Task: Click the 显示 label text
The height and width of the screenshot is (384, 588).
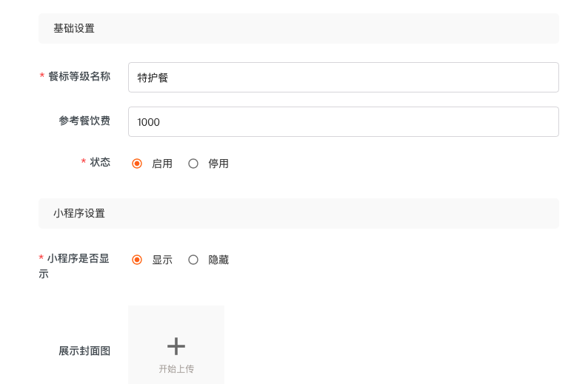Action: coord(162,260)
